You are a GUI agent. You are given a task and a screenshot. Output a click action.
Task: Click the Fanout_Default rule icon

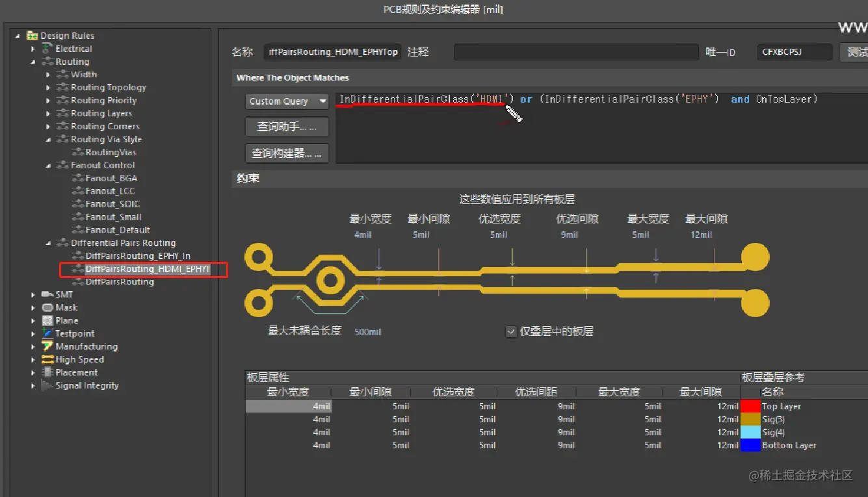(78, 231)
